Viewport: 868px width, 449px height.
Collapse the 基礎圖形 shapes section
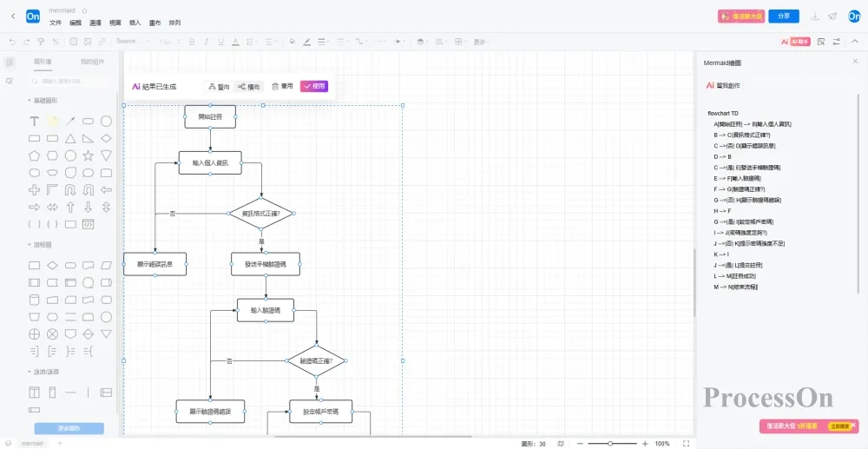coord(28,100)
